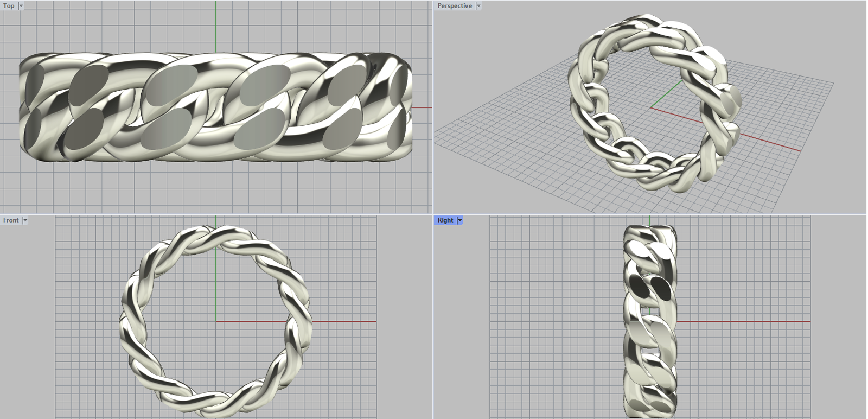Image resolution: width=868 pixels, height=419 pixels.
Task: Click the horizontal divider between Top and Front
Action: (x=217, y=214)
